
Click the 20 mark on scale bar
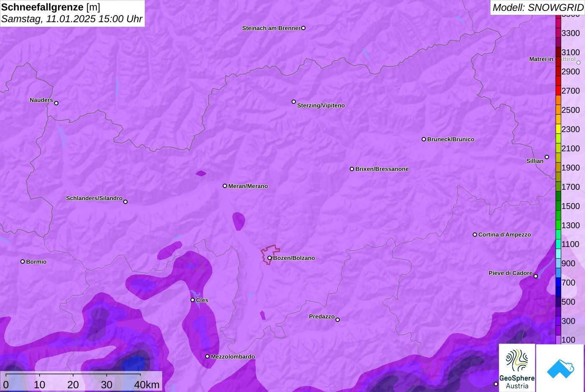tap(73, 385)
